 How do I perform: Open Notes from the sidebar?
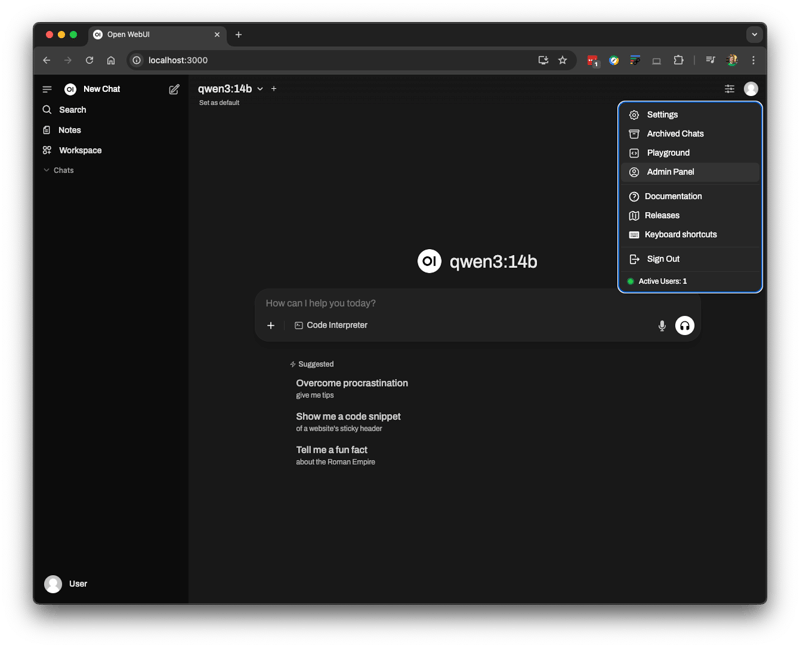coord(69,130)
